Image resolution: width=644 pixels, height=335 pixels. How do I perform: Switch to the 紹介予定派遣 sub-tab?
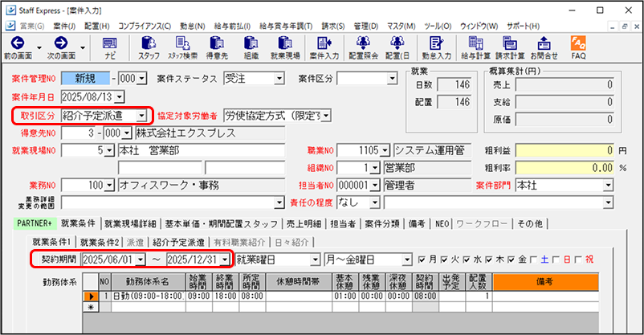coord(178,242)
